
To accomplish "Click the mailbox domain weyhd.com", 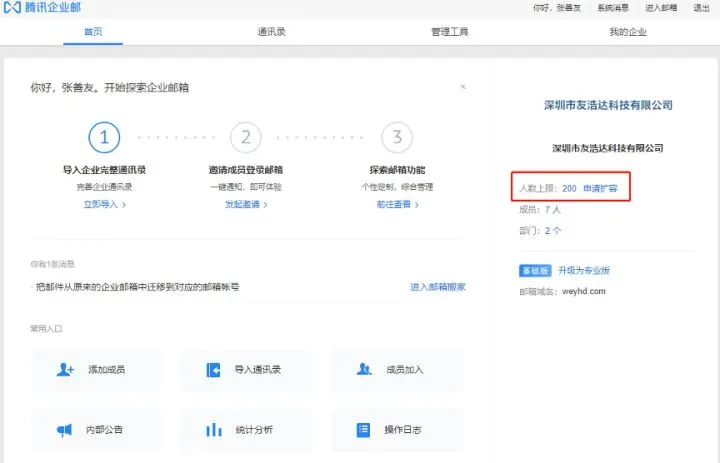I will click(x=584, y=291).
